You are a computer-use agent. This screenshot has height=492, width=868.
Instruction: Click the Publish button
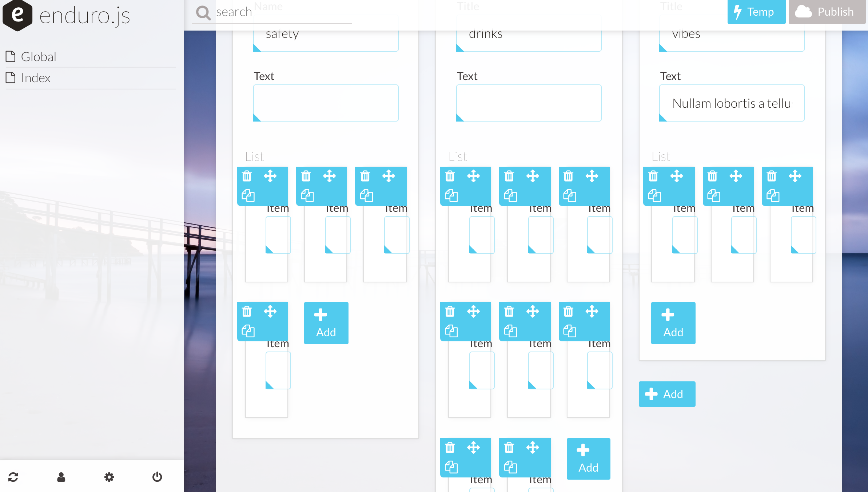coord(827,12)
